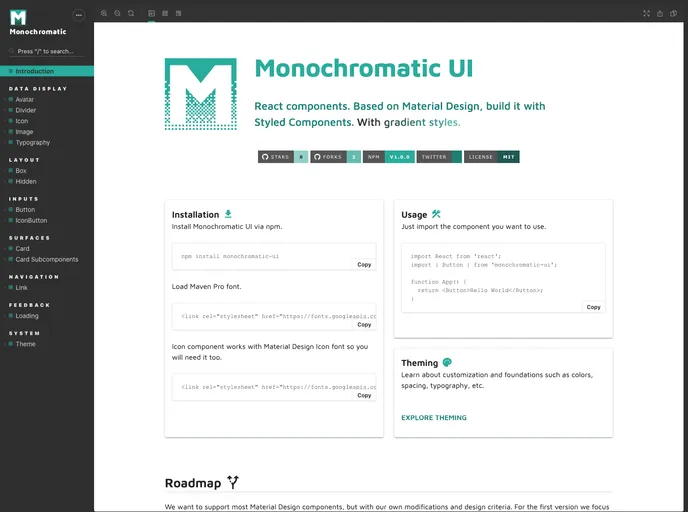Screen dimensions: 688x512
Task: Reset the preview zoom level
Action: 131,13
